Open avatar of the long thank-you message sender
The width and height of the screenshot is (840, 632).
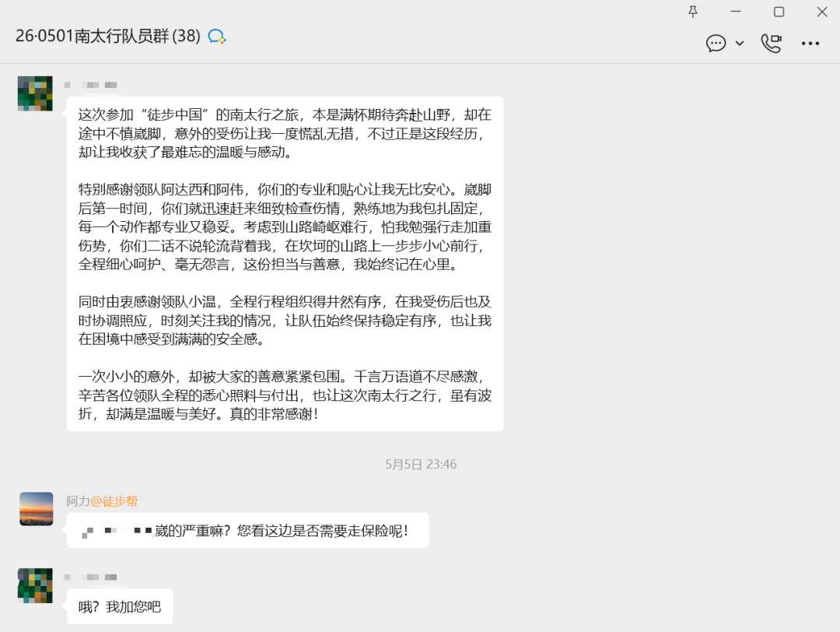tap(35, 93)
